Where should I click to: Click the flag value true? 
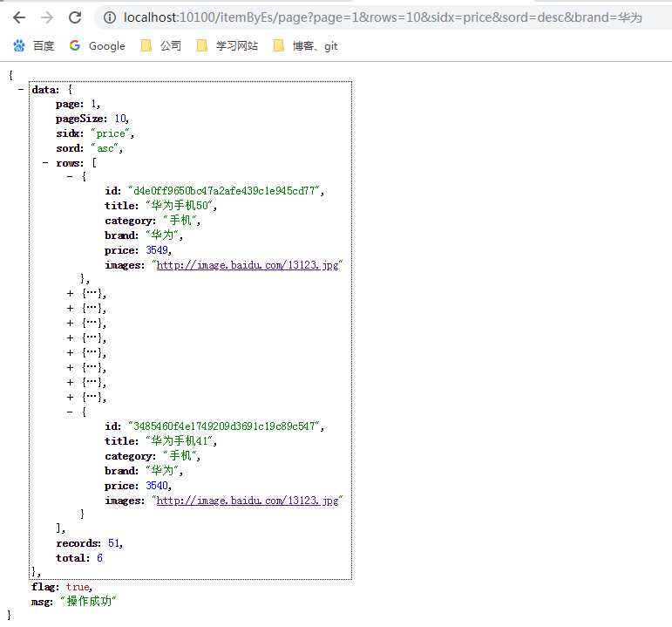pos(78,587)
